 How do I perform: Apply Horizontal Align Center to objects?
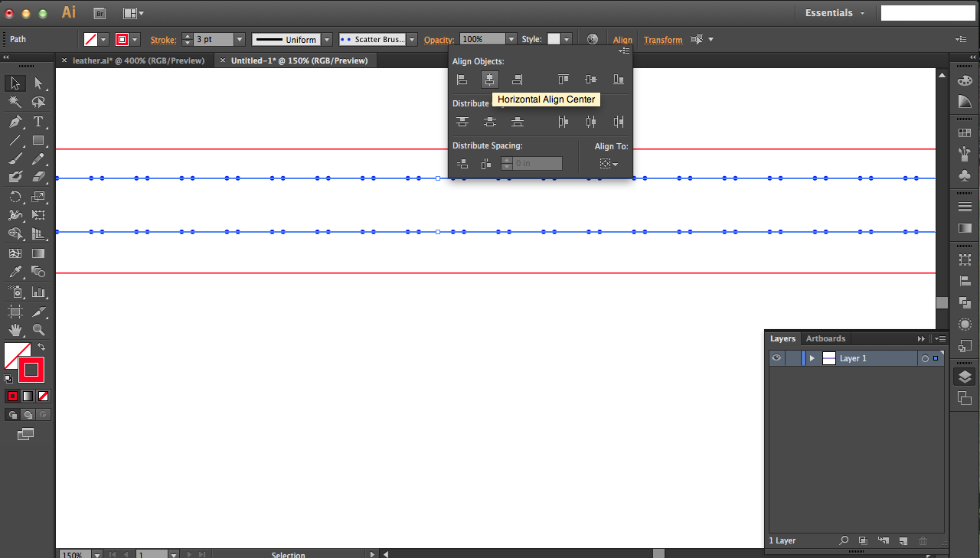pos(489,79)
